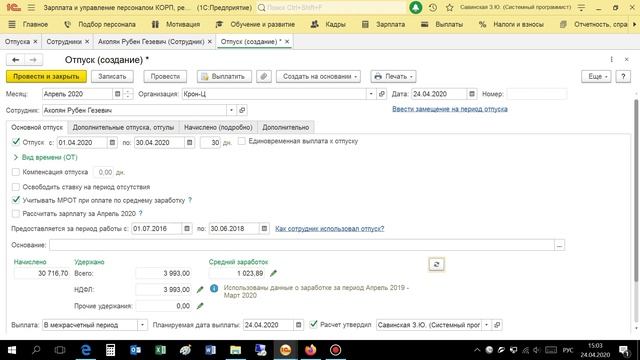Expand Вид времени (ОТ) section
The width and height of the screenshot is (640, 360).
click(x=46, y=157)
